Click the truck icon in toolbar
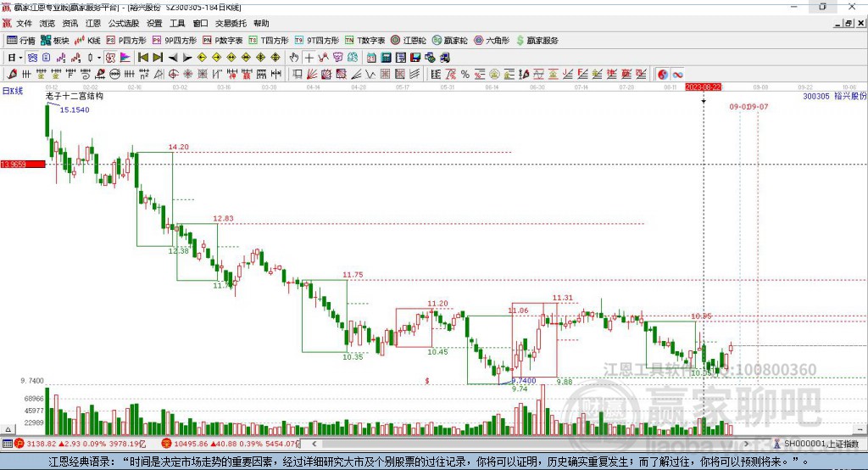This screenshot has height=470, width=868. [444, 58]
